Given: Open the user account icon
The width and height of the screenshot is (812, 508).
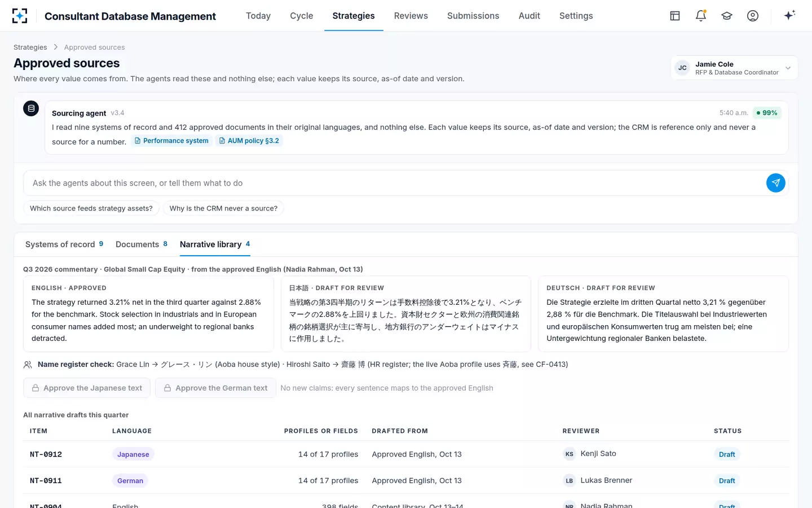Looking at the screenshot, I should [753, 16].
